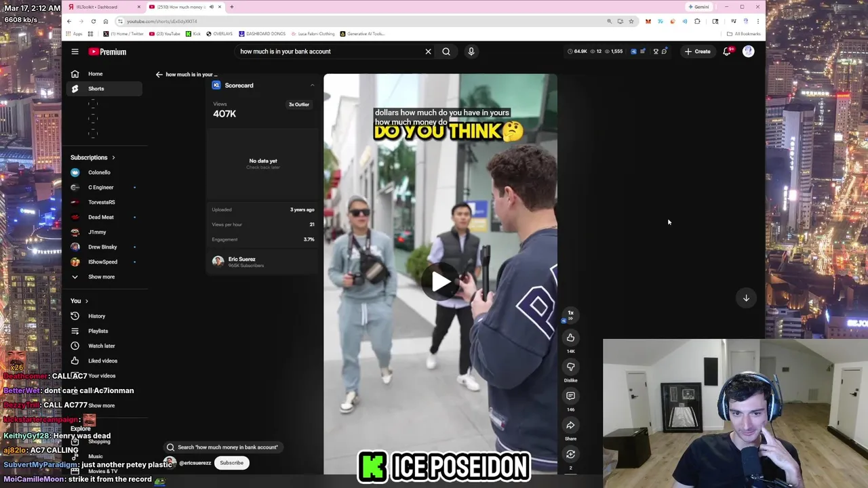Open History in the sidebar
Viewport: 868px width, 488px height.
tap(104, 316)
